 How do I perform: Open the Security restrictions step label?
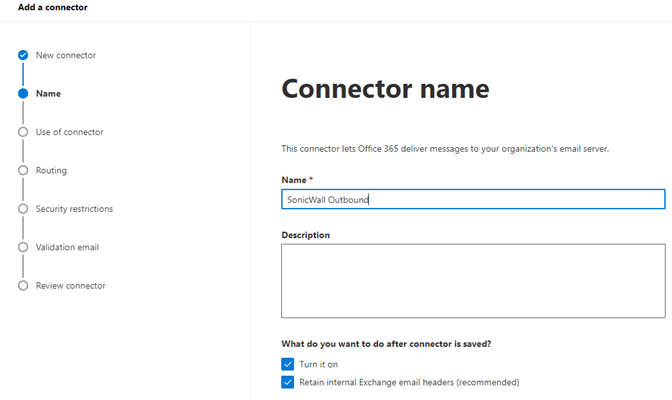point(74,209)
